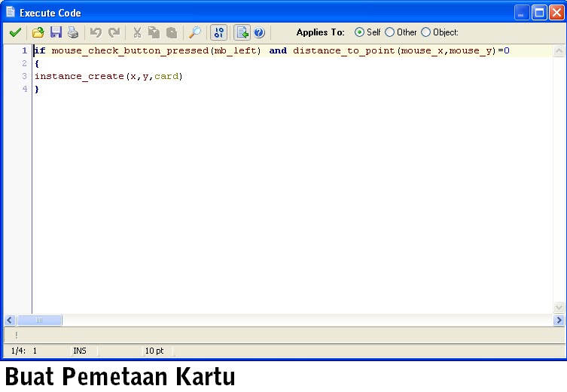The image size is (567, 392).
Task: Toggle the syntax check icon
Action: [219, 32]
